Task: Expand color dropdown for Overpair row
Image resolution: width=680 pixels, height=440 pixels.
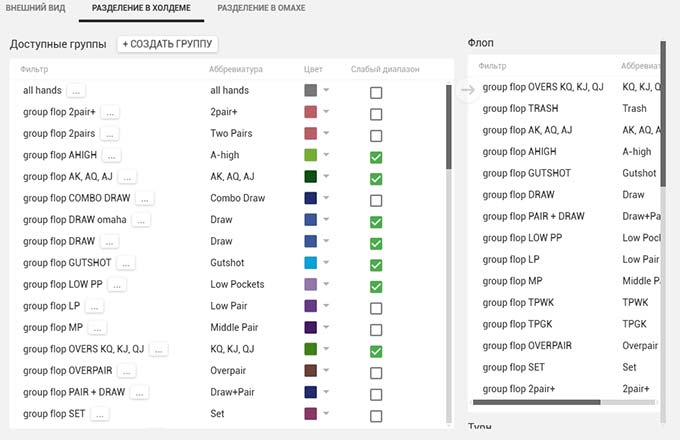Action: tap(326, 372)
